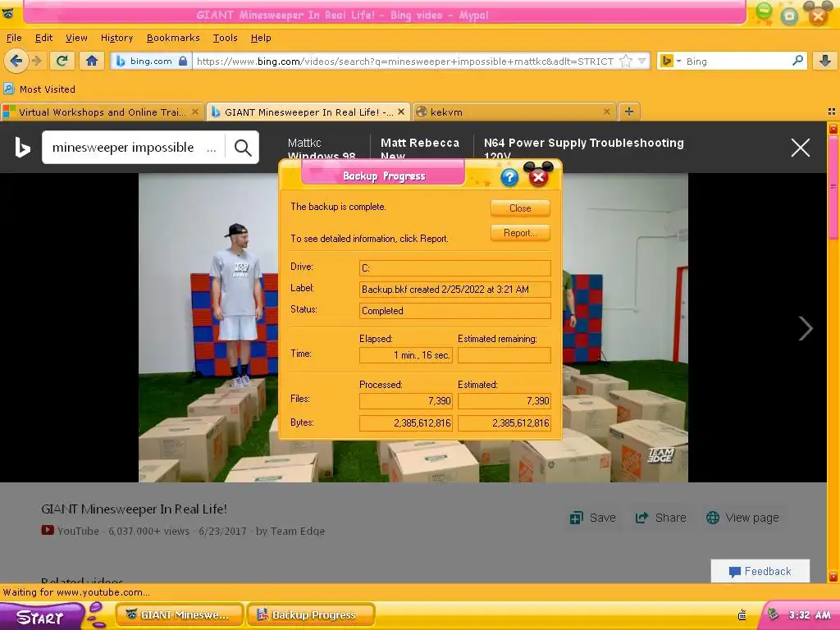Open the downloads arrow button
The image size is (840, 630).
(x=825, y=61)
